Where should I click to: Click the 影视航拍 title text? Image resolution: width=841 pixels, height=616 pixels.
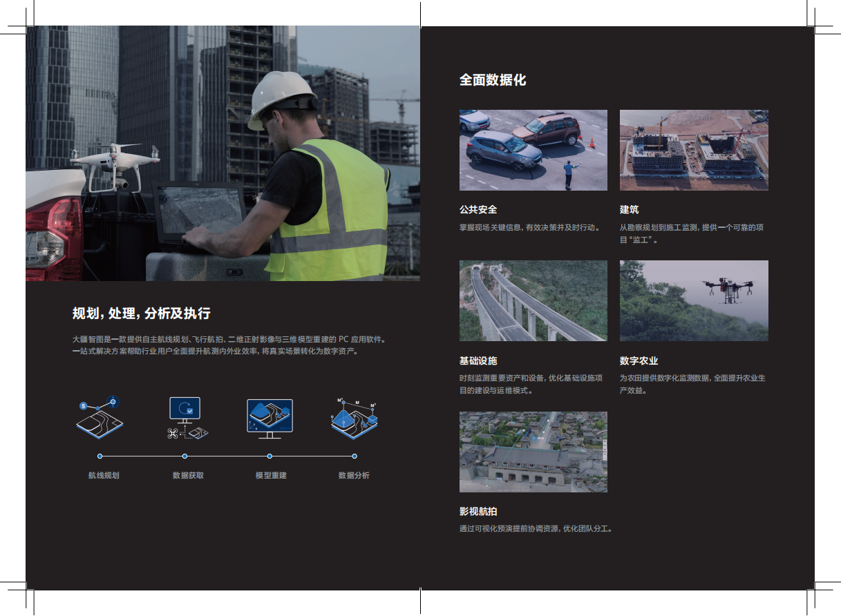(478, 512)
